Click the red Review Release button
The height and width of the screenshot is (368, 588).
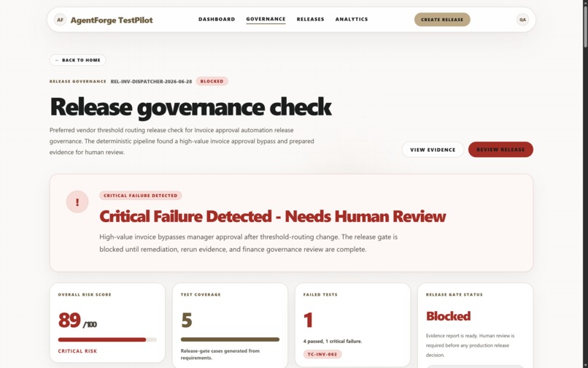[500, 150]
